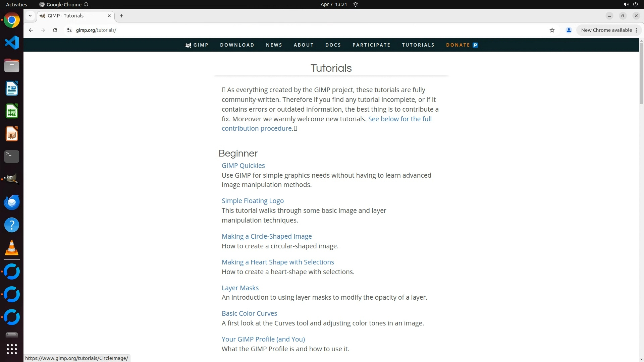Viewport: 644px width, 362px height.
Task: Reload the page with the refresh icon
Action: click(55, 30)
